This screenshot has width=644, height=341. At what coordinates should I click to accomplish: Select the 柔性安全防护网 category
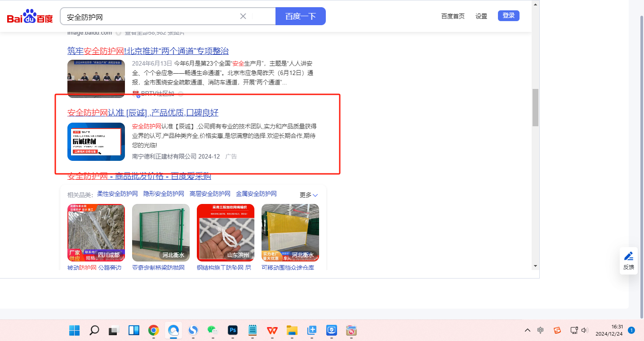pyautogui.click(x=117, y=194)
